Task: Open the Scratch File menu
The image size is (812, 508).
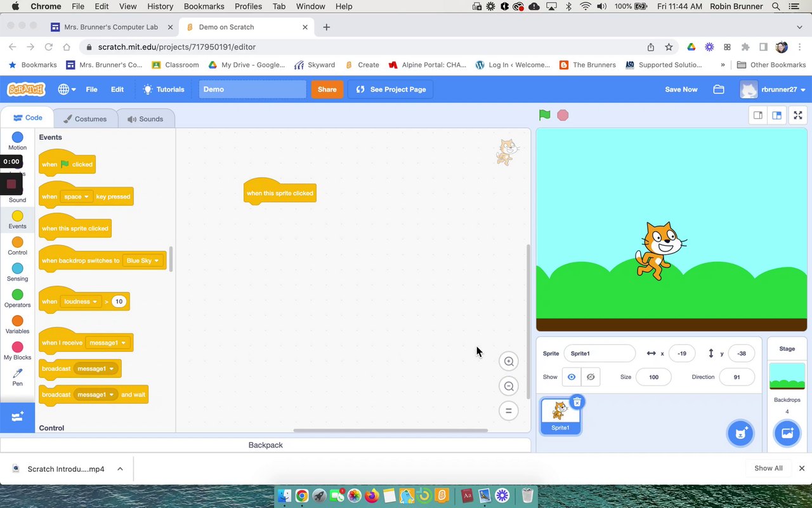Action: pos(91,90)
